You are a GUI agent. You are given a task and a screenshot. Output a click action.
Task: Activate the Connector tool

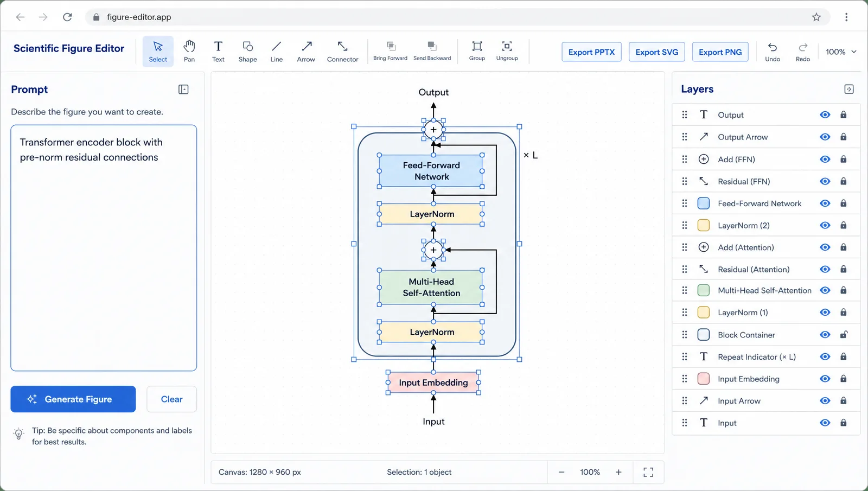click(x=342, y=52)
